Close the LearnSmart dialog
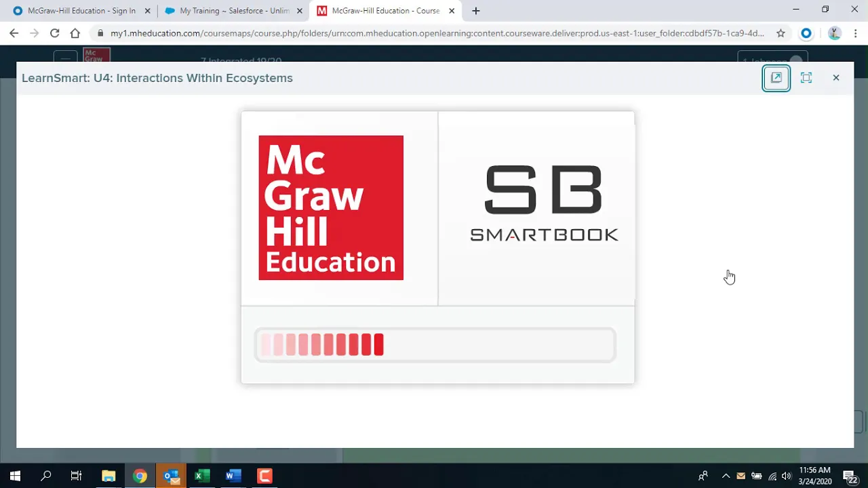The image size is (868, 488). (836, 78)
